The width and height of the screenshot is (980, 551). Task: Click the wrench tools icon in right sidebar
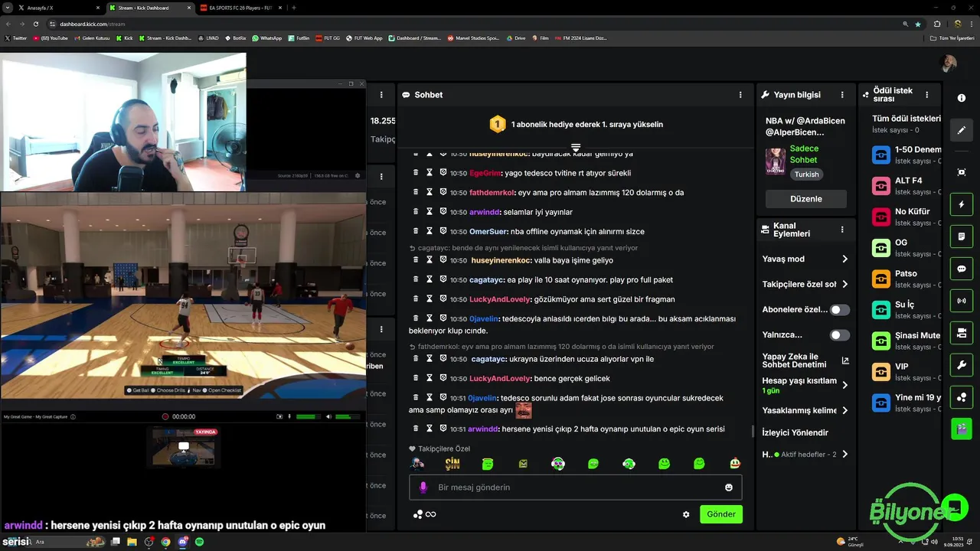962,366
